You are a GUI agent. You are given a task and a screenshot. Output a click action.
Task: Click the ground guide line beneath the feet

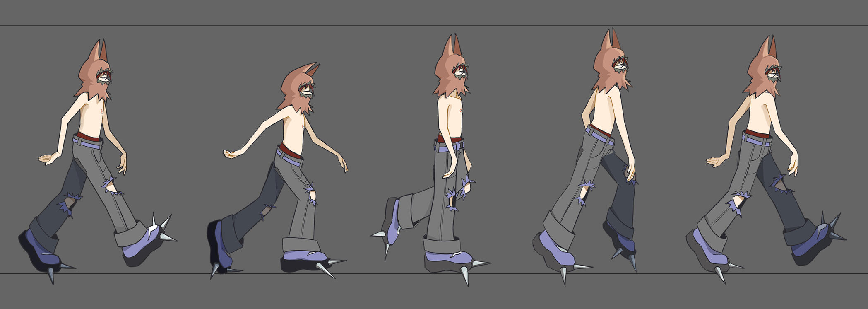[x=414, y=273]
